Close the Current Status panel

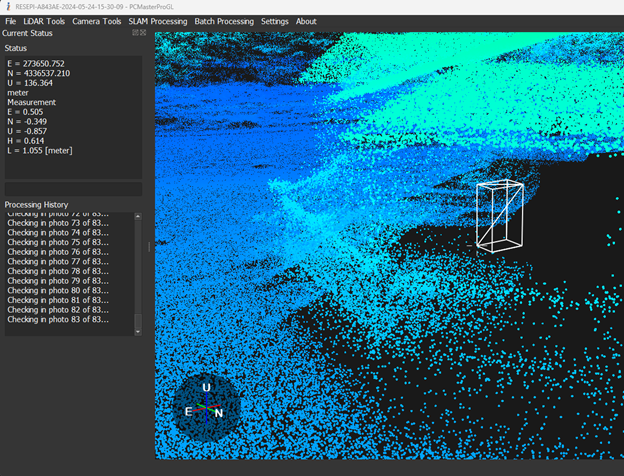(x=143, y=33)
